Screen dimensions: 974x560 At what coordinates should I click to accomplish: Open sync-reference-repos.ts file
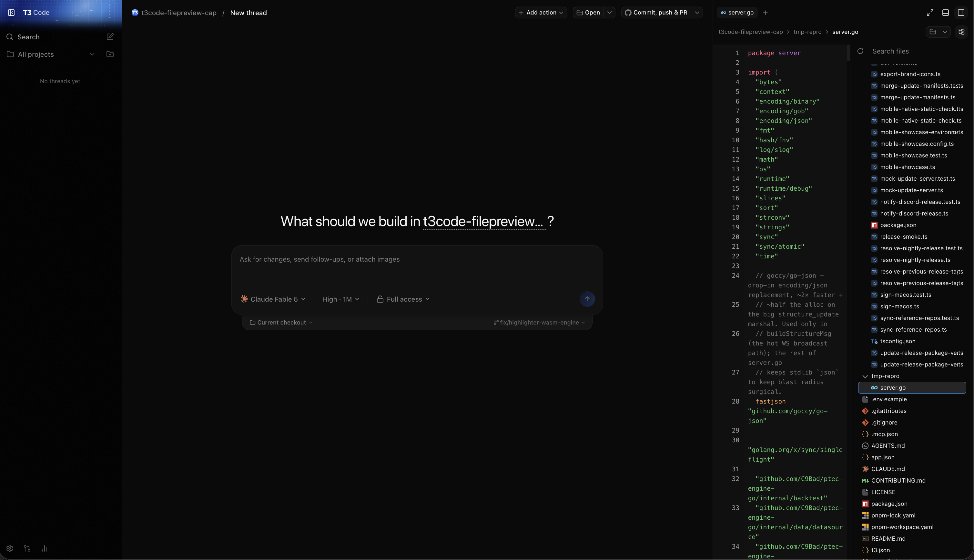(x=912, y=330)
